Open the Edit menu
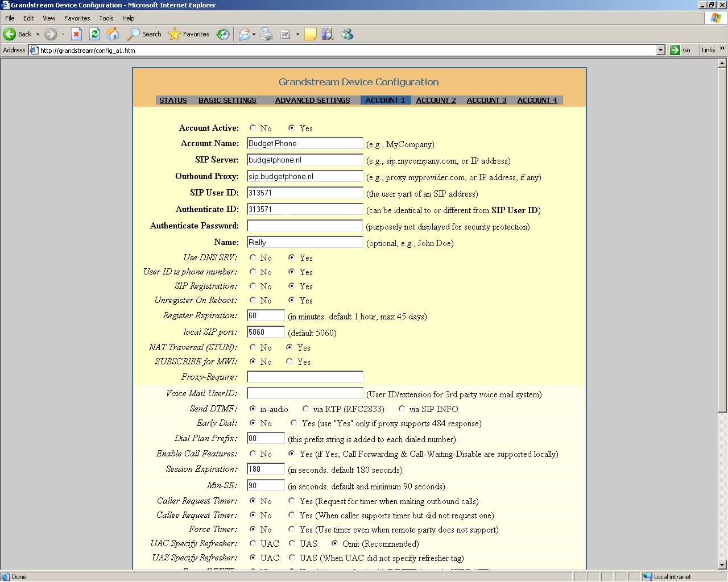The height and width of the screenshot is (582, 728). [28, 18]
